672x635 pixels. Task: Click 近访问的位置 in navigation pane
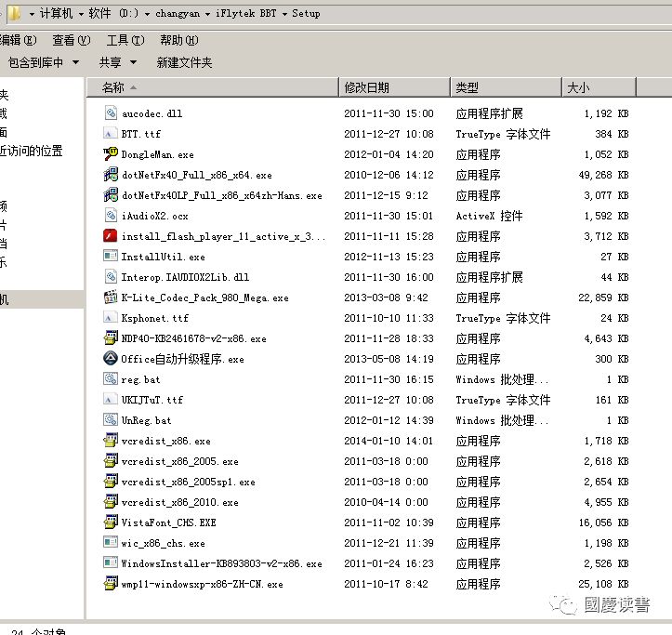(x=32, y=151)
